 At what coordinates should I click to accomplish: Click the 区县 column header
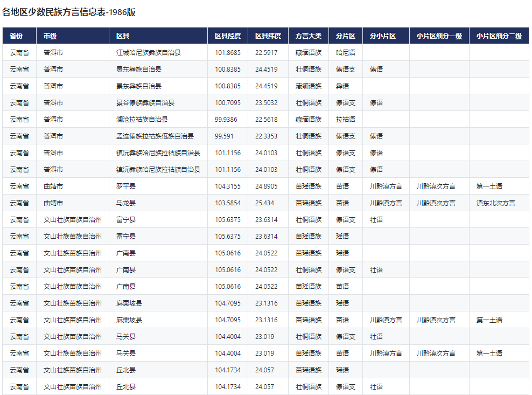click(x=158, y=36)
